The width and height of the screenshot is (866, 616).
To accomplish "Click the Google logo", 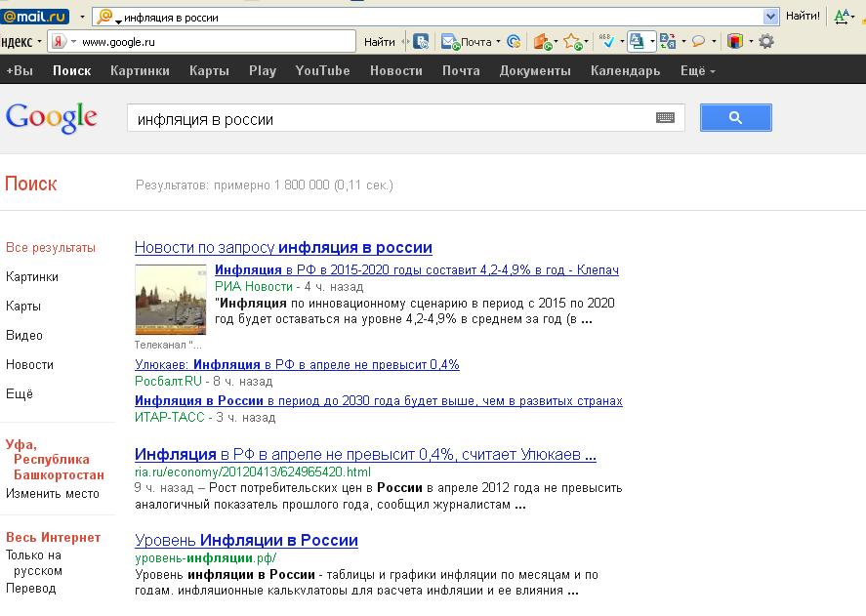I will (x=52, y=117).
